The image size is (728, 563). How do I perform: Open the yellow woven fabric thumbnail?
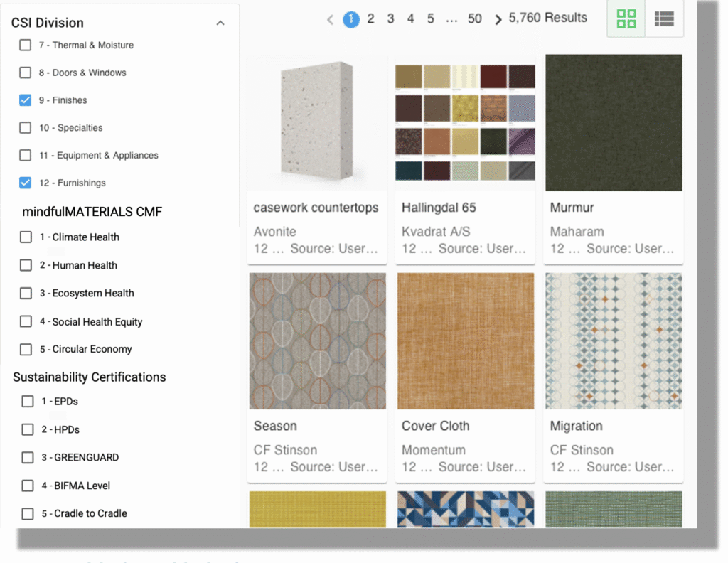(318, 509)
